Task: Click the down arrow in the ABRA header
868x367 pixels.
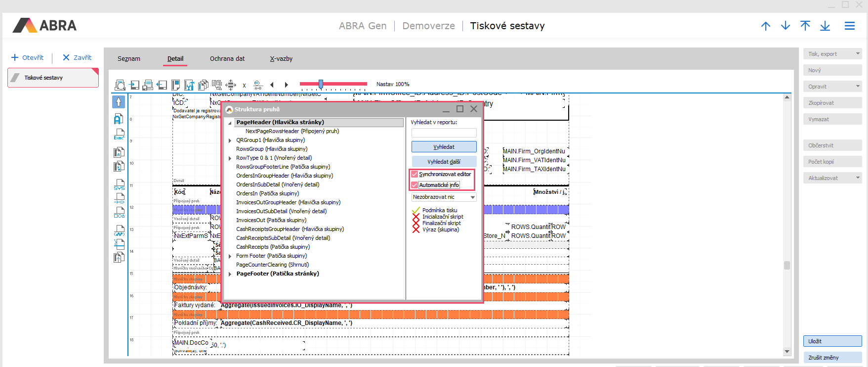Action: [x=785, y=26]
